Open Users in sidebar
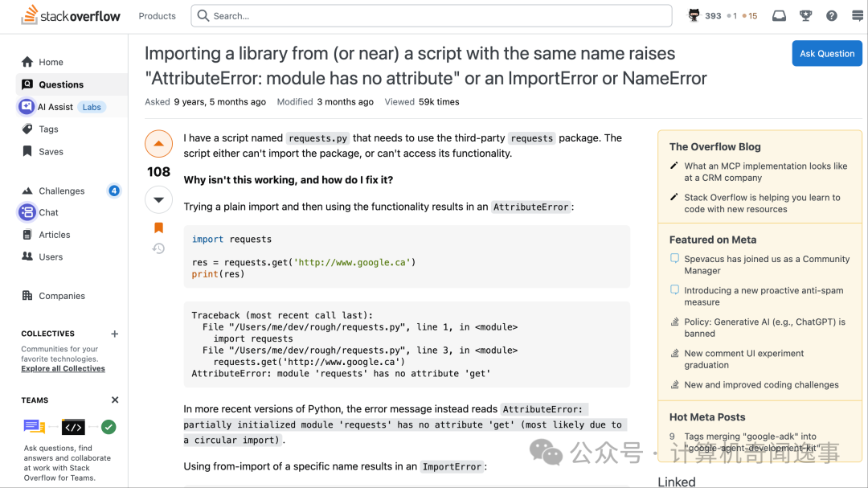The width and height of the screenshot is (868, 488). 51,256
